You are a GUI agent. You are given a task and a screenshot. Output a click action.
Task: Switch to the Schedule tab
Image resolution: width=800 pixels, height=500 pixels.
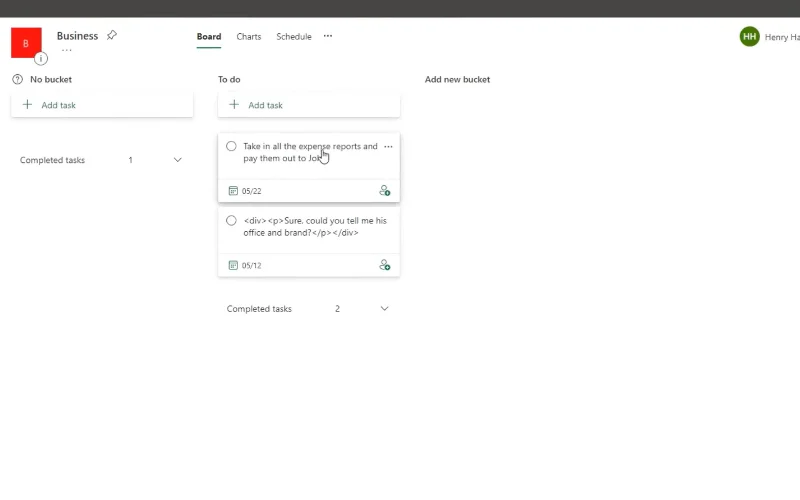tap(294, 37)
